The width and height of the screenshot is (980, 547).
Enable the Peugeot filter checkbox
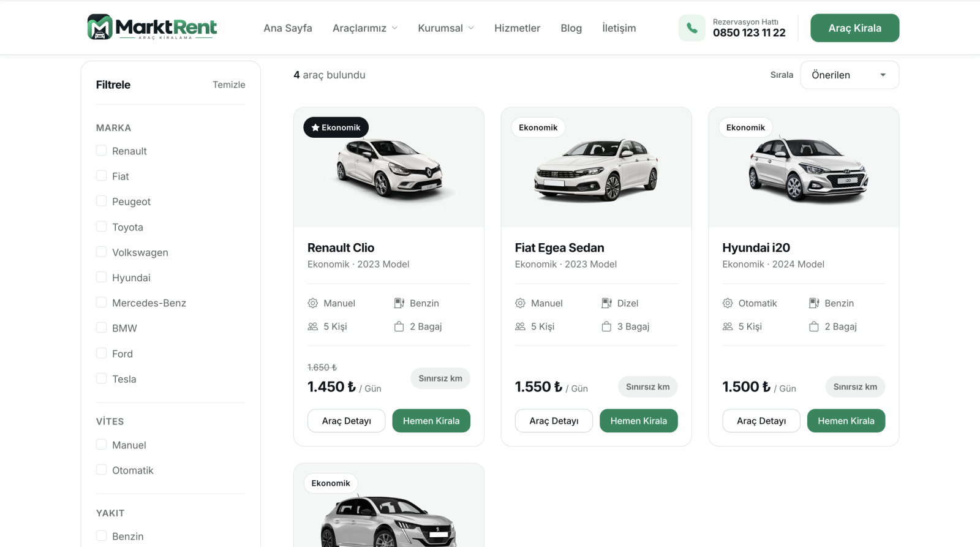(102, 201)
